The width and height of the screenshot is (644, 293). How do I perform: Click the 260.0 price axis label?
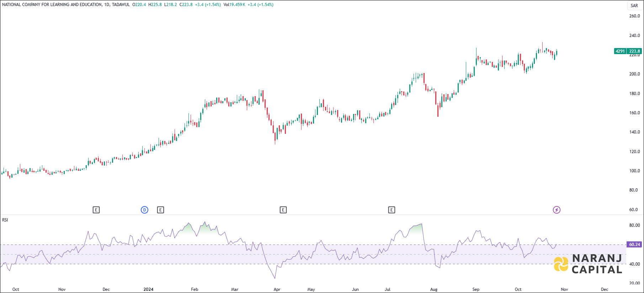(634, 16)
